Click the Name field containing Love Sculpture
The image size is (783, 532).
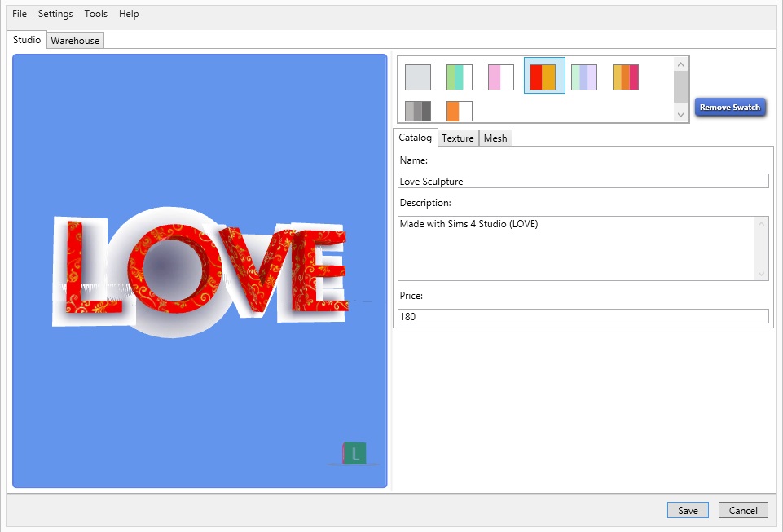point(583,181)
